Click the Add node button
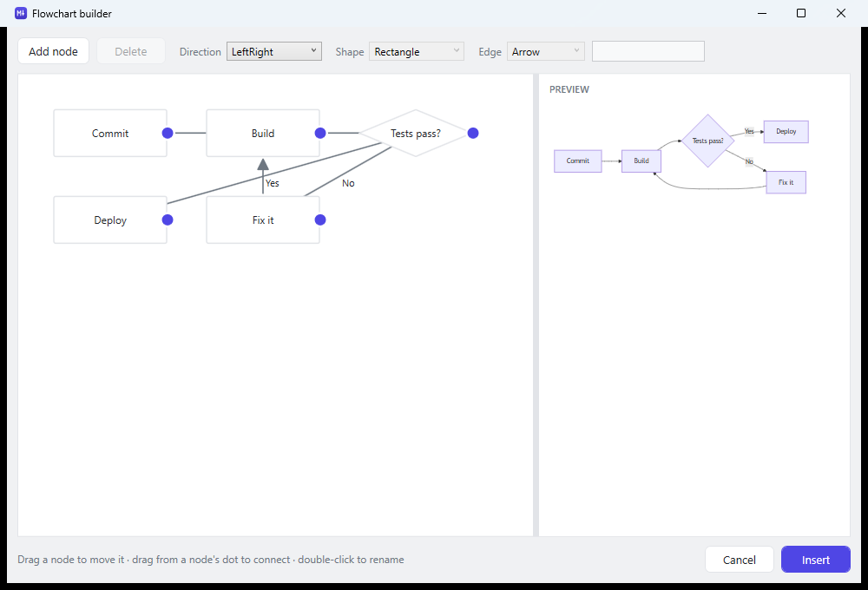The image size is (868, 590). (x=53, y=51)
